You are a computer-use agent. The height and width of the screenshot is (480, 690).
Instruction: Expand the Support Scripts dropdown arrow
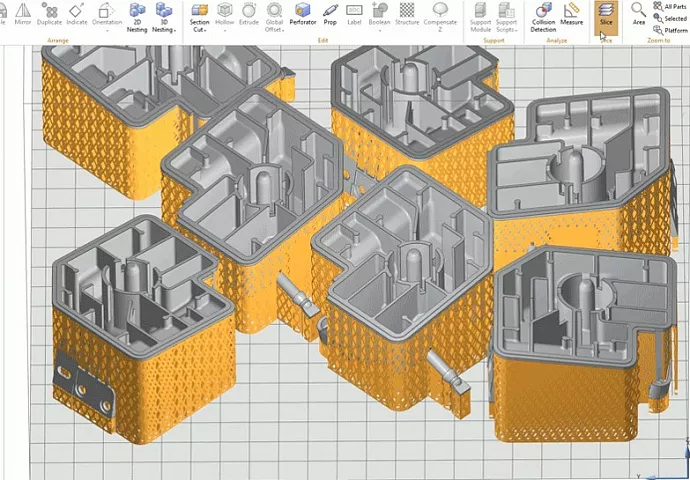coord(516,30)
